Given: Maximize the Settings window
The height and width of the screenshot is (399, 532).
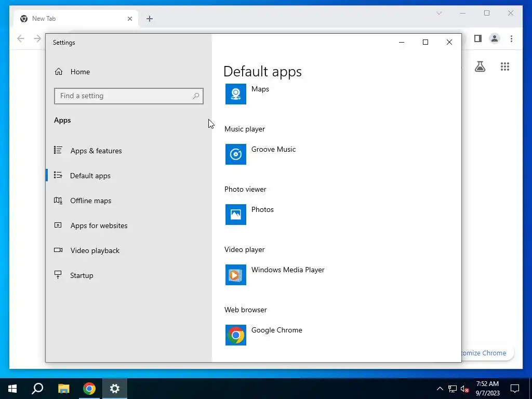Looking at the screenshot, I should tap(425, 42).
